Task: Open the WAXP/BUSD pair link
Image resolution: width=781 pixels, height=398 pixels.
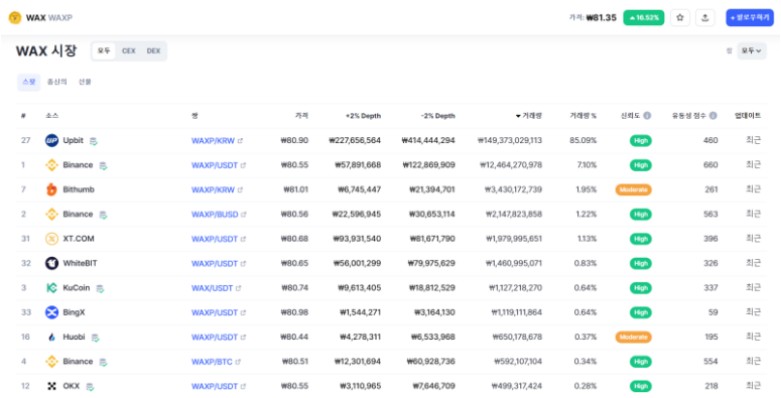Action: 219,215
